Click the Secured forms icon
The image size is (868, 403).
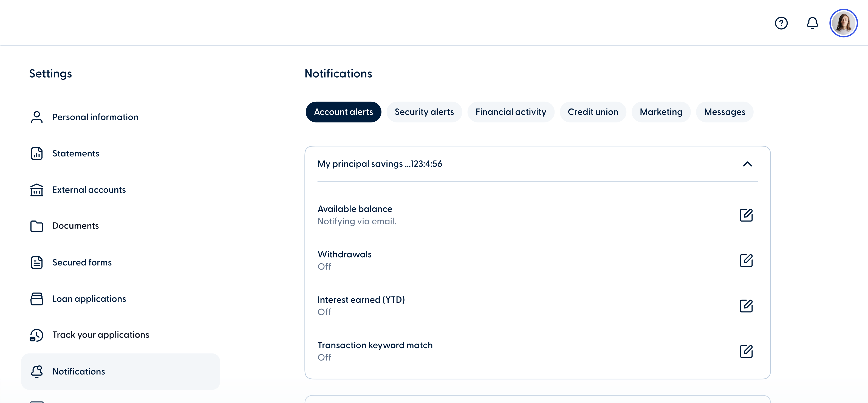click(x=36, y=263)
